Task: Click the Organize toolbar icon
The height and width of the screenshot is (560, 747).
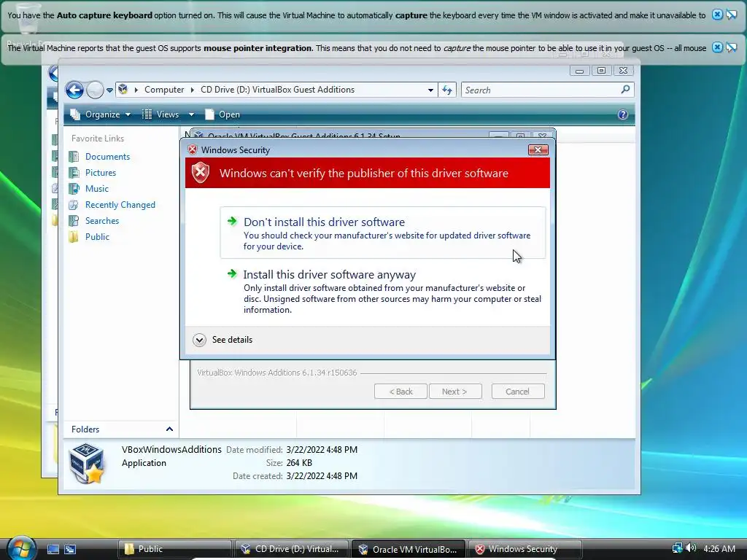Action: tap(75, 114)
